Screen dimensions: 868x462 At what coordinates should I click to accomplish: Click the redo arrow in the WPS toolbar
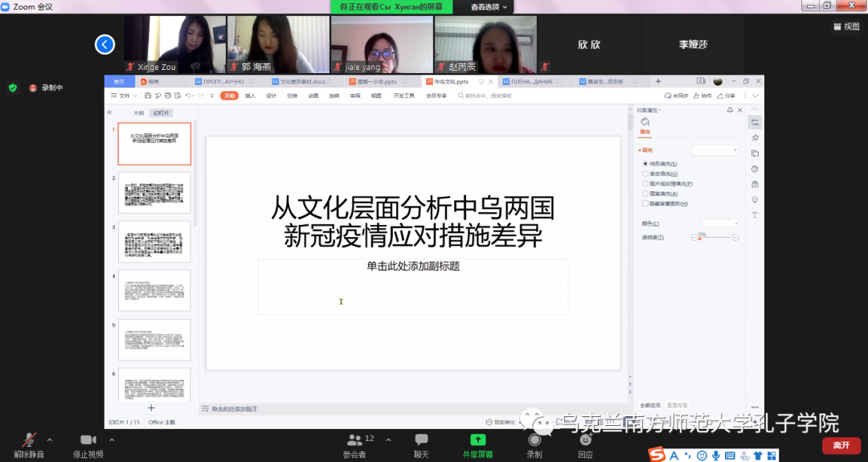[201, 96]
